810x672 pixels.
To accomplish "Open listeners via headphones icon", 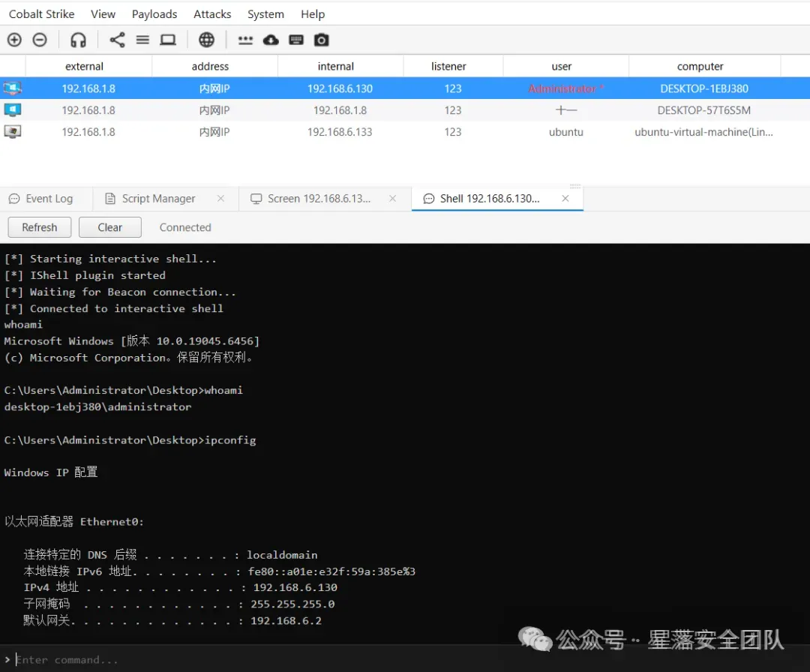I will coord(78,40).
